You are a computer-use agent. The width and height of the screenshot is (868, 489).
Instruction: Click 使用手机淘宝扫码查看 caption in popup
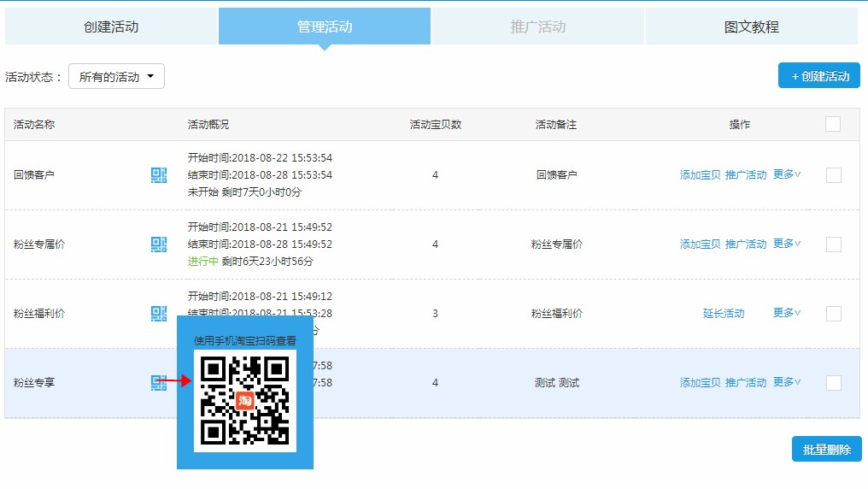click(x=244, y=340)
